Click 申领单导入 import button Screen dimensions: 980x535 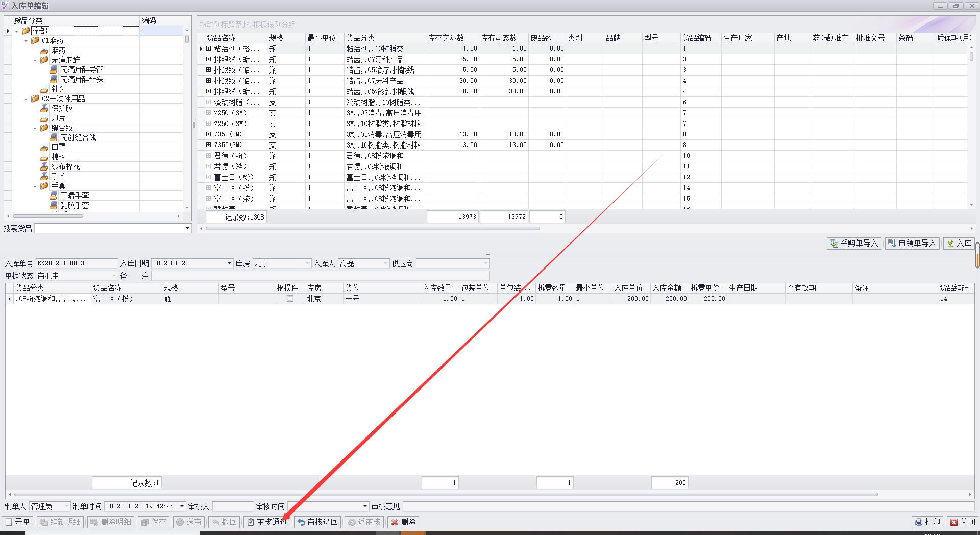[x=913, y=243]
